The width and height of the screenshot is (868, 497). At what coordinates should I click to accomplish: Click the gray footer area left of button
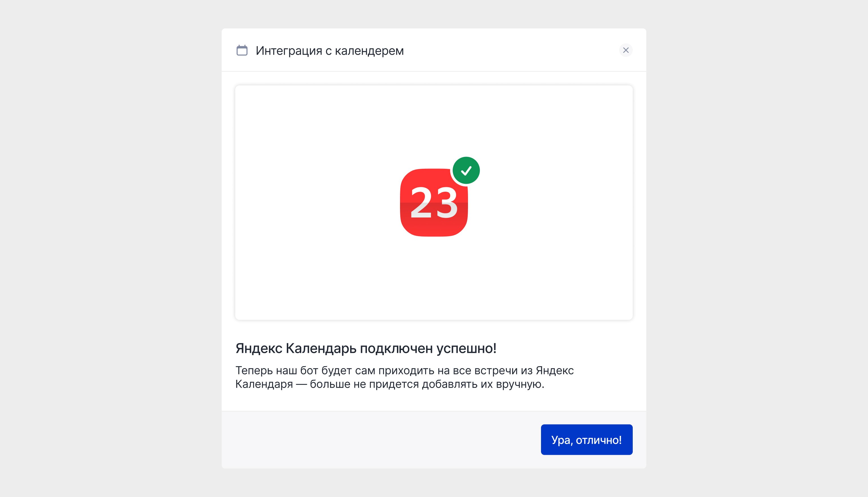point(375,440)
